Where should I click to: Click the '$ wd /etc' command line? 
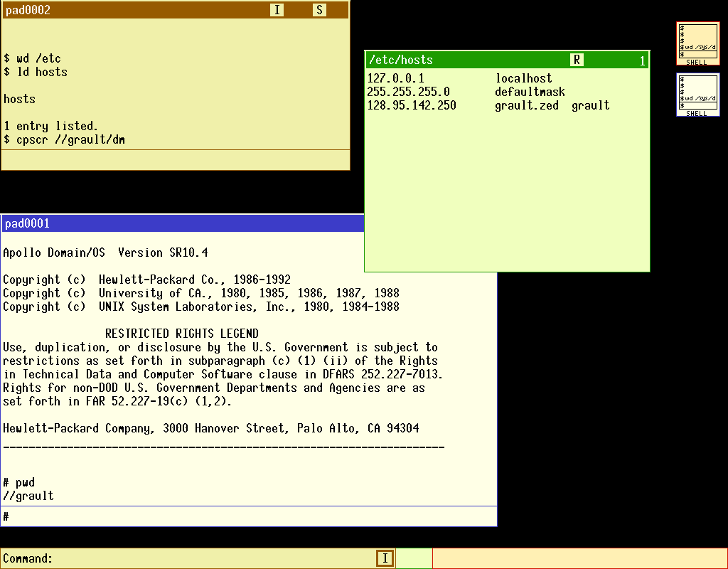[x=32, y=58]
